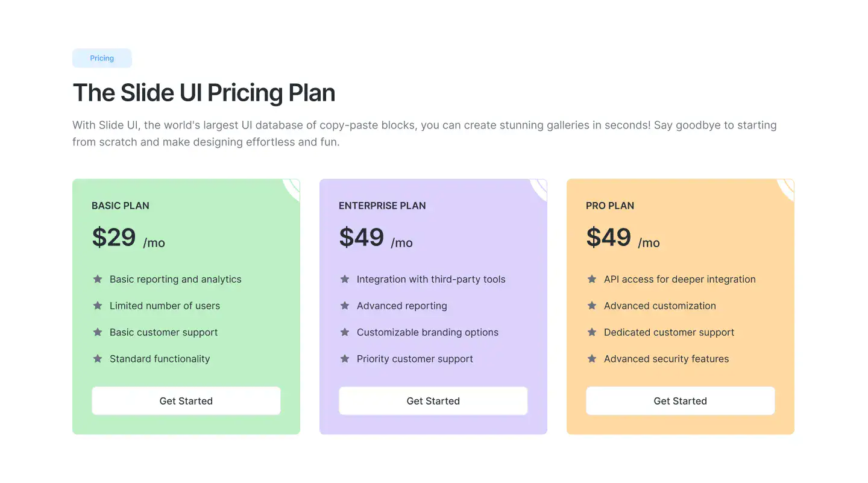Image resolution: width=868 pixels, height=483 pixels.
Task: Click star icon beside Standard functionality
Action: [x=98, y=359]
